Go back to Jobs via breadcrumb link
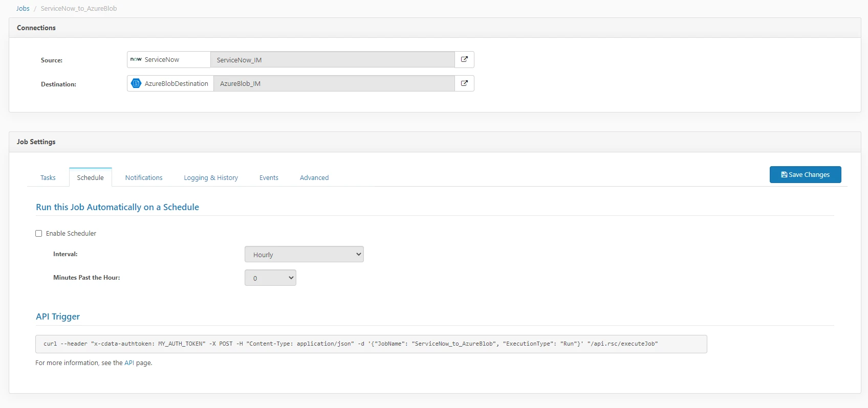The width and height of the screenshot is (868, 408). pos(23,8)
